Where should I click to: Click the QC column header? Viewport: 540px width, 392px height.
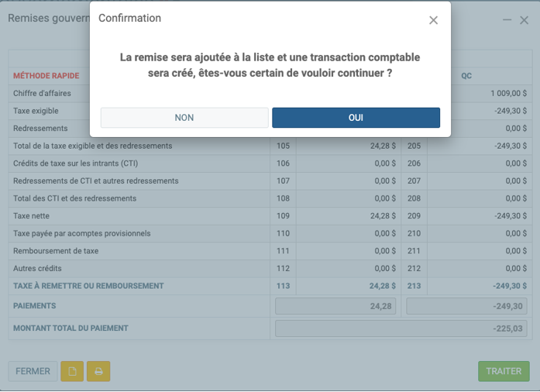pyautogui.click(x=466, y=76)
